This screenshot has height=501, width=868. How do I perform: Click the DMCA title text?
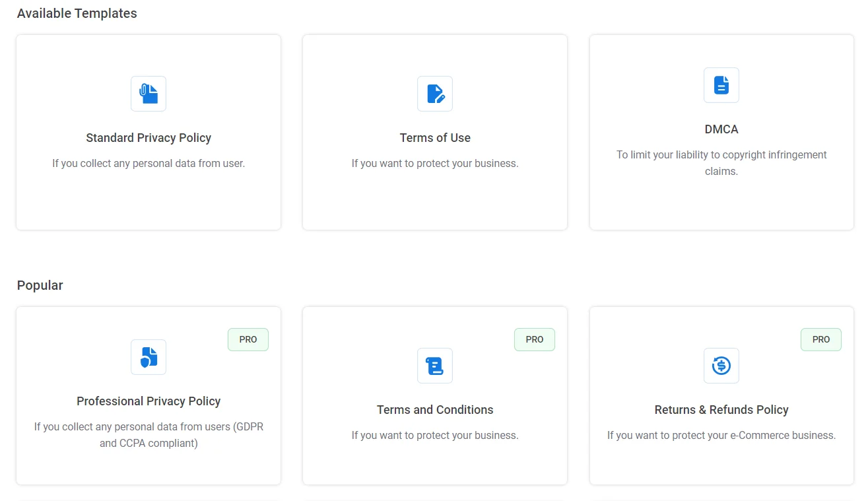click(721, 129)
